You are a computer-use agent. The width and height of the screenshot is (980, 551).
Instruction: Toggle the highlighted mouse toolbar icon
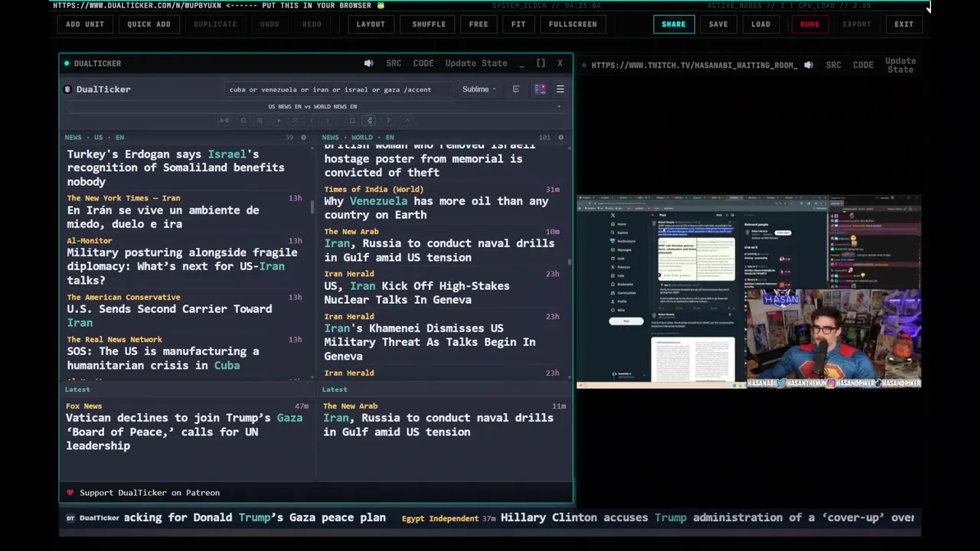point(369,120)
